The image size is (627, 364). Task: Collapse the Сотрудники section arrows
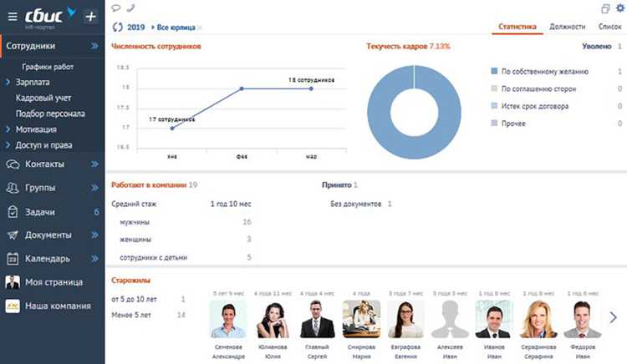click(x=94, y=46)
